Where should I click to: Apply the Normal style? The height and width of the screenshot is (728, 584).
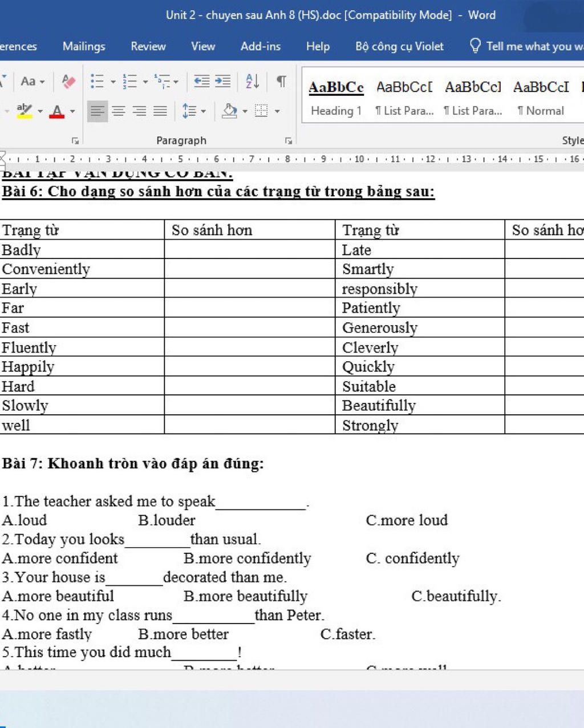(541, 98)
